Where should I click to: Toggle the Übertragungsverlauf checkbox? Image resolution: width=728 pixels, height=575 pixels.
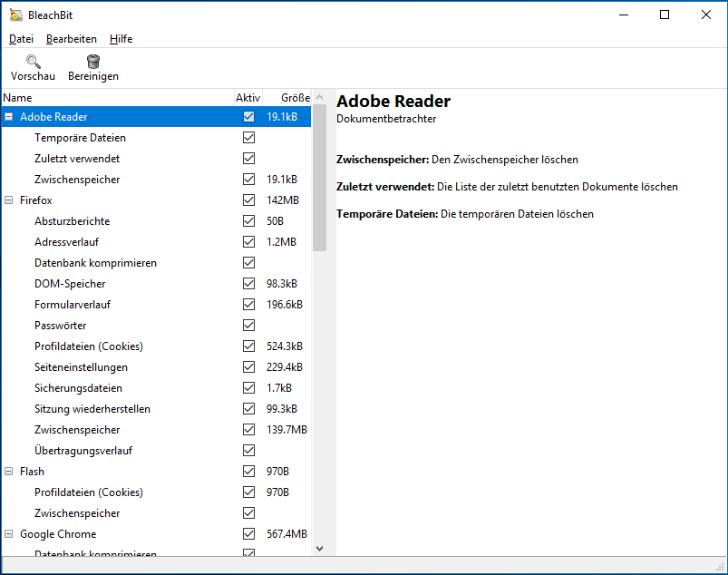click(x=248, y=451)
